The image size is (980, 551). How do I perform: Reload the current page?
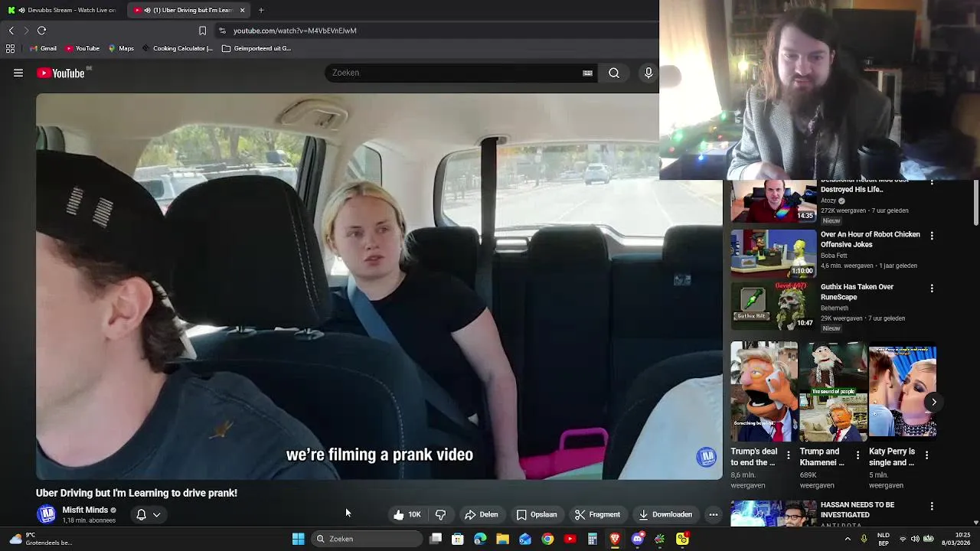(41, 31)
